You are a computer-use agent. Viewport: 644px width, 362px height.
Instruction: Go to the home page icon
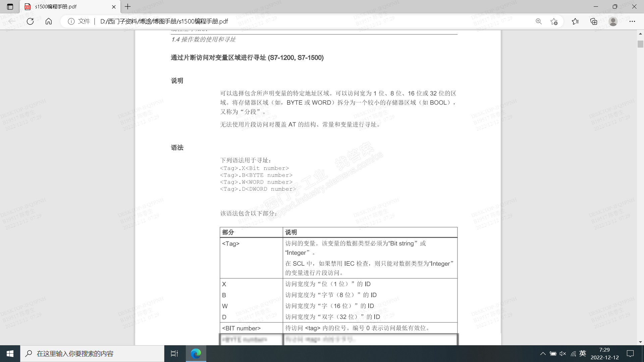[49, 21]
